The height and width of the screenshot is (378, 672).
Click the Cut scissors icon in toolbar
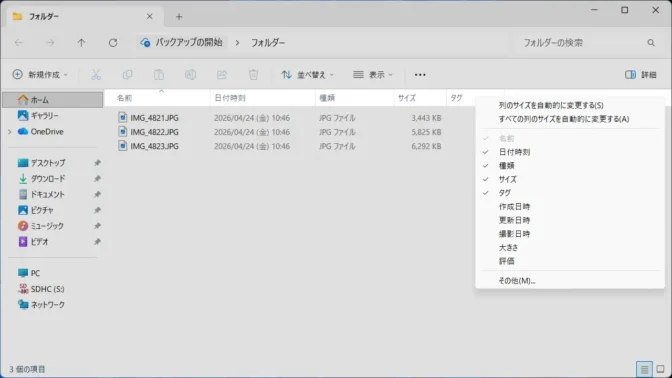click(96, 75)
